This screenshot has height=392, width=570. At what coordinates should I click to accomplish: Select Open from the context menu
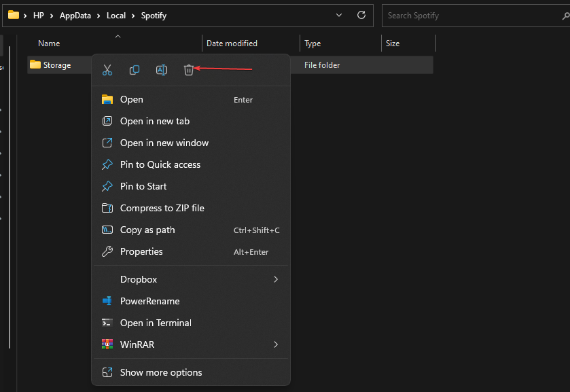point(191,99)
